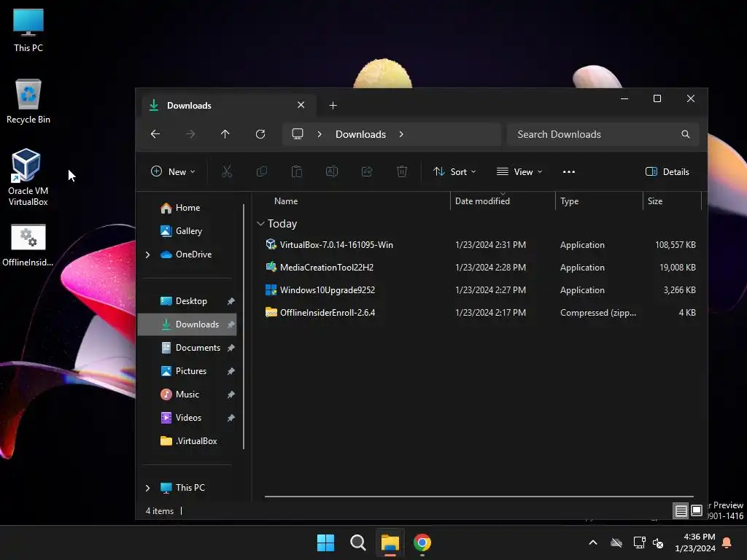Click the PC icon in address bar

click(x=298, y=134)
